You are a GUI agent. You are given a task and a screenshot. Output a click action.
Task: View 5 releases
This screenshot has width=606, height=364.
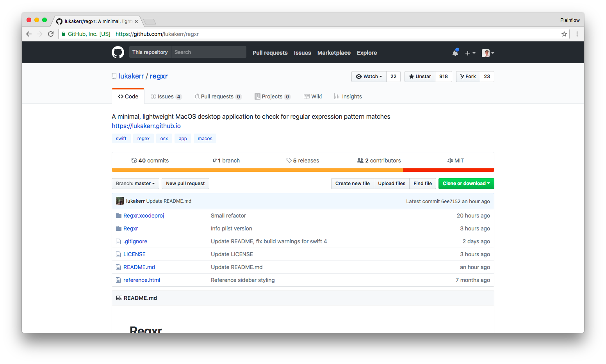[303, 161]
